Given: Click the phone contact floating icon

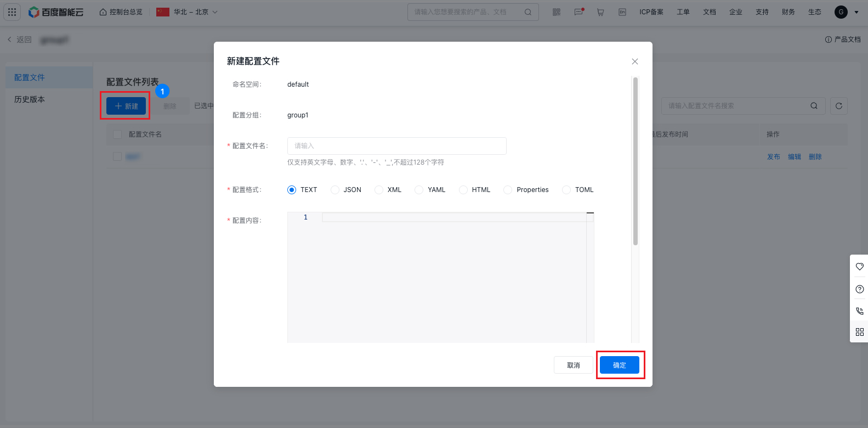Looking at the screenshot, I should (859, 311).
